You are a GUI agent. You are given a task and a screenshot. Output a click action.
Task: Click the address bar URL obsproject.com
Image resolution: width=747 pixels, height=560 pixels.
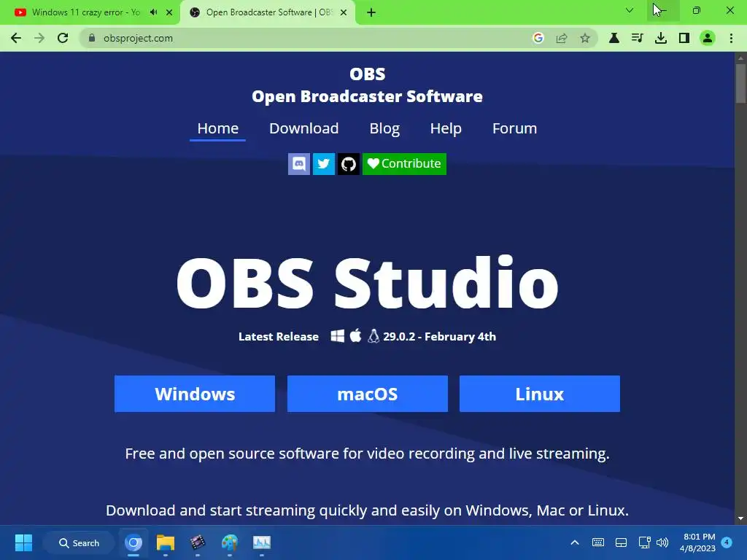point(138,38)
